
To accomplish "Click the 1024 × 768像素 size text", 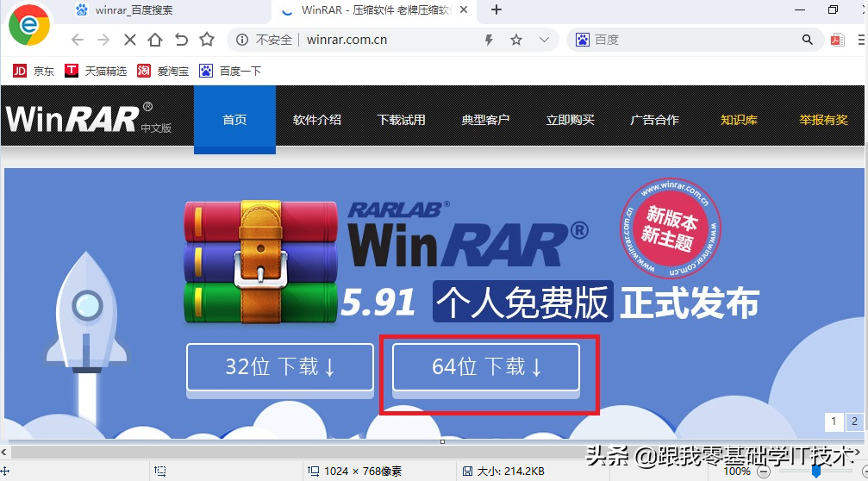I will coord(363,472).
